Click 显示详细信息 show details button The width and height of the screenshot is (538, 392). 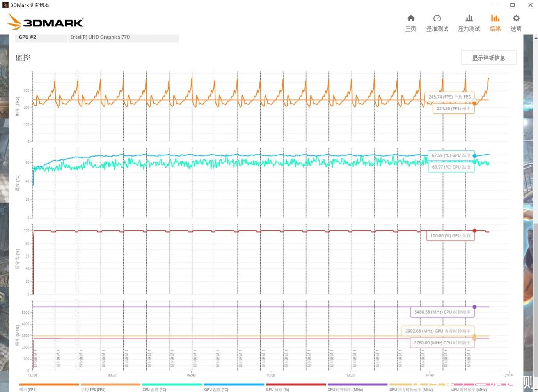[x=489, y=58]
